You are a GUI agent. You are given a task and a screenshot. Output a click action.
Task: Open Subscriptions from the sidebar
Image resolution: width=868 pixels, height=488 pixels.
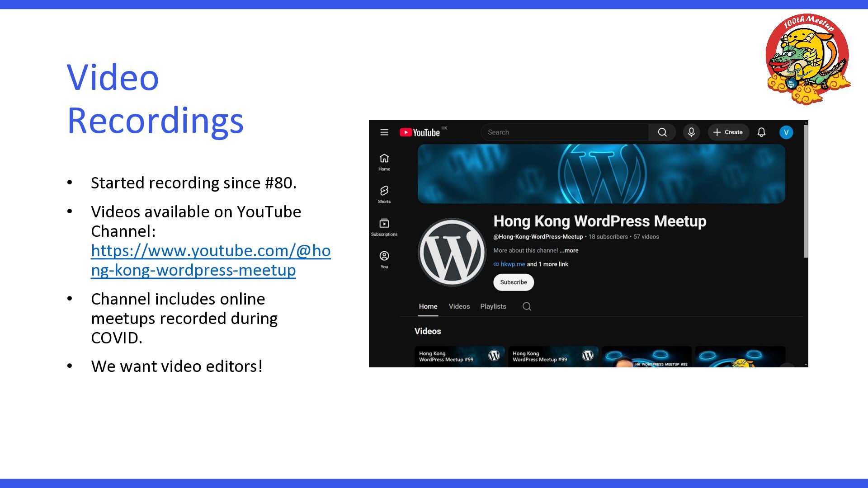click(x=384, y=227)
